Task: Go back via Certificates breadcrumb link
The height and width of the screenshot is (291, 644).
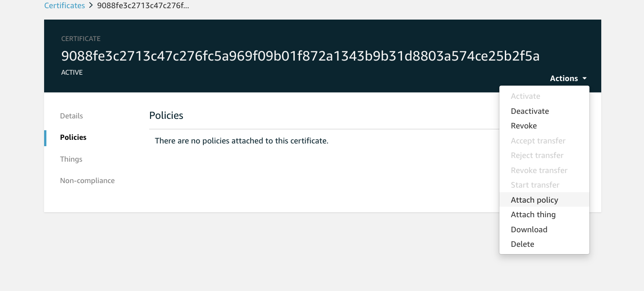Action: 65,6
